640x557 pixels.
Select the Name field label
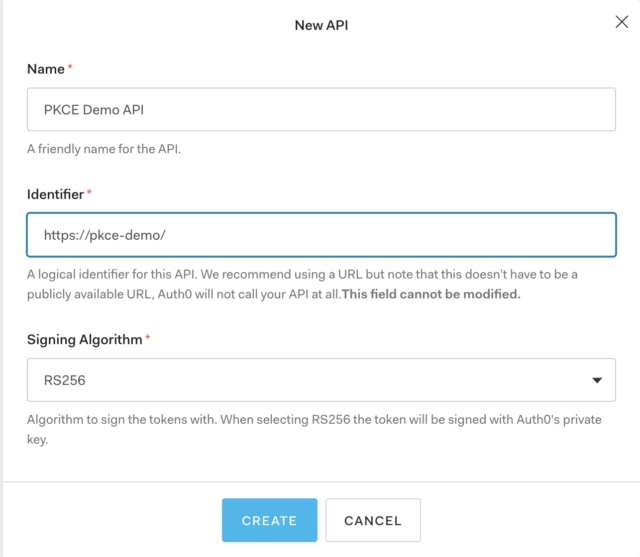pyautogui.click(x=46, y=69)
